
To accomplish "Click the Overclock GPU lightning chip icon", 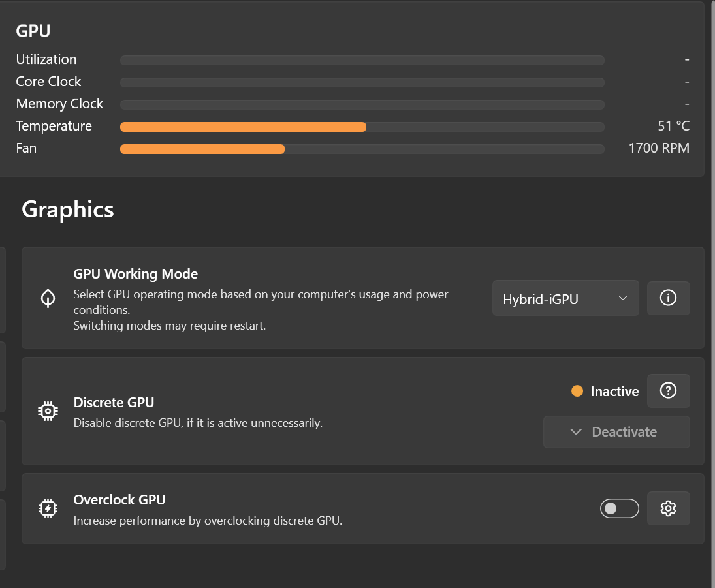I will [x=48, y=508].
